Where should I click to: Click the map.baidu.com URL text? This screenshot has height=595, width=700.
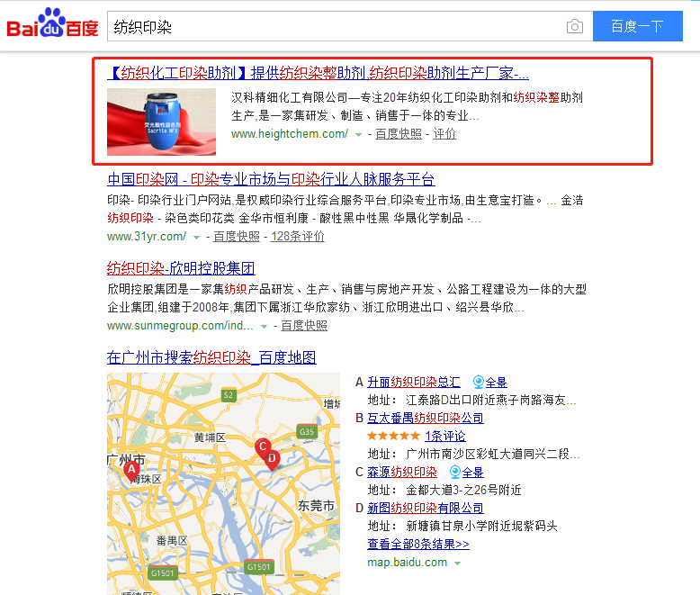click(x=408, y=563)
